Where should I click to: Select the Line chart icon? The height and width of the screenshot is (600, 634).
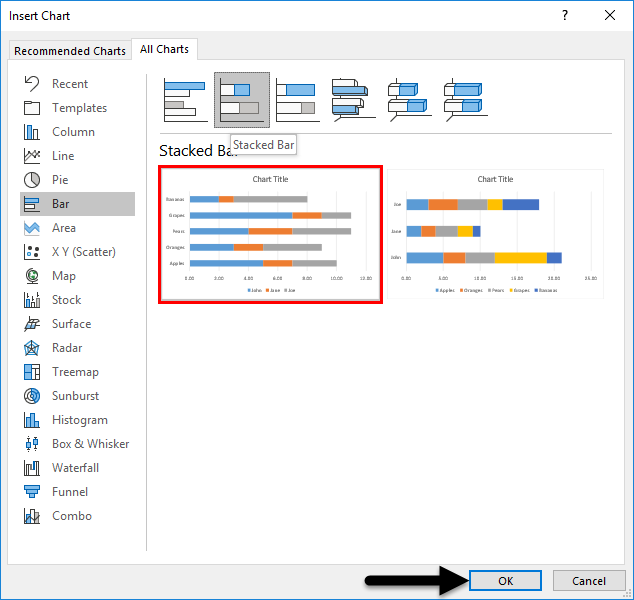click(32, 156)
